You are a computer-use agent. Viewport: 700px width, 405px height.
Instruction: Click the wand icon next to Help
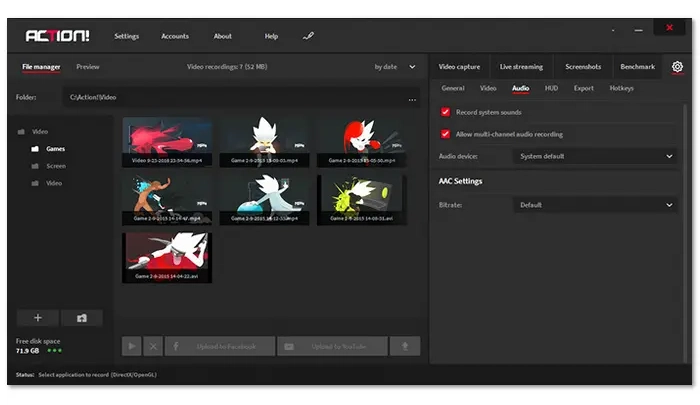[x=308, y=36]
